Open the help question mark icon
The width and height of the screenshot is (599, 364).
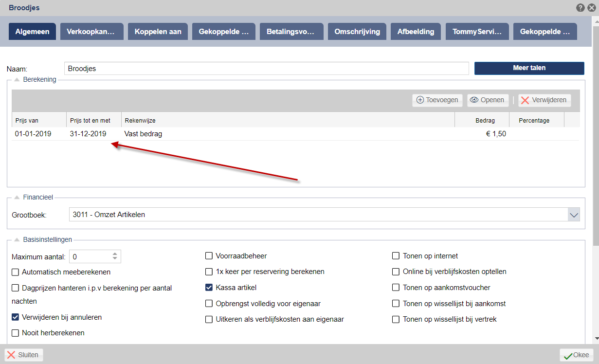581,8
